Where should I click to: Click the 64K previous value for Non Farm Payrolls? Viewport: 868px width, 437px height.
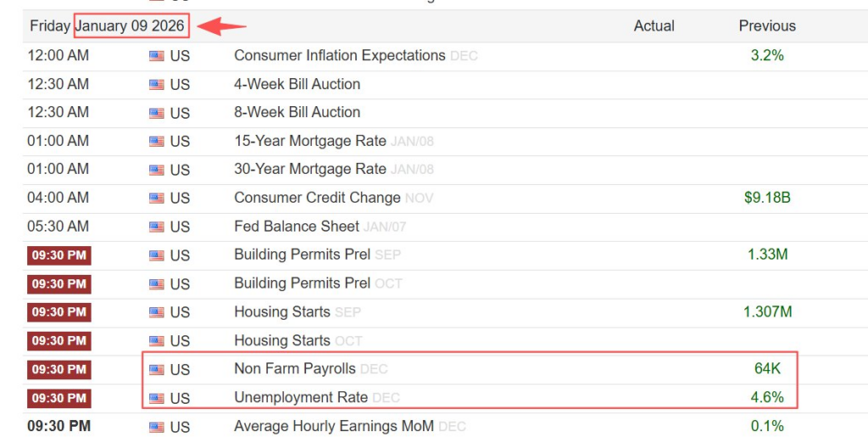[767, 369]
